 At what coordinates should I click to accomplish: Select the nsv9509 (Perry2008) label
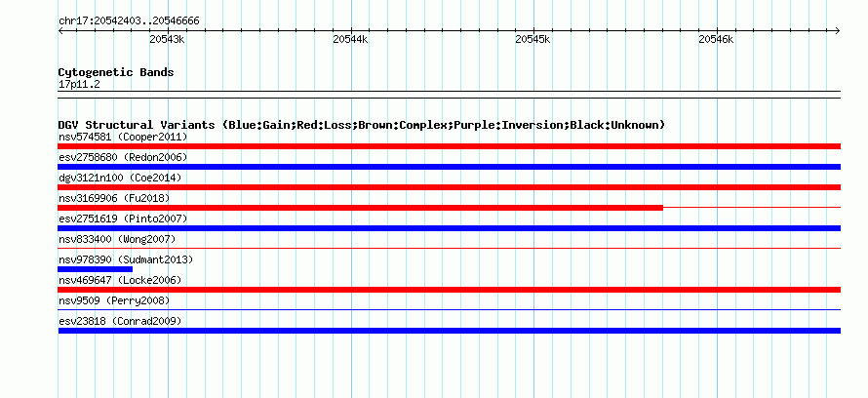click(114, 300)
